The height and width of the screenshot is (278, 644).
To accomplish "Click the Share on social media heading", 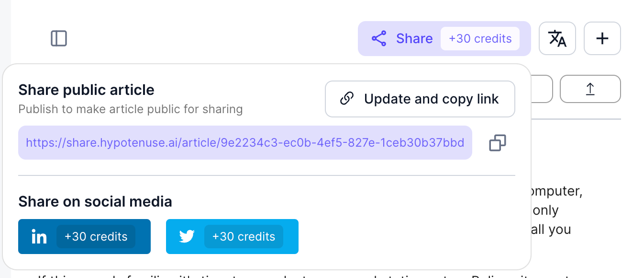I will tap(95, 201).
